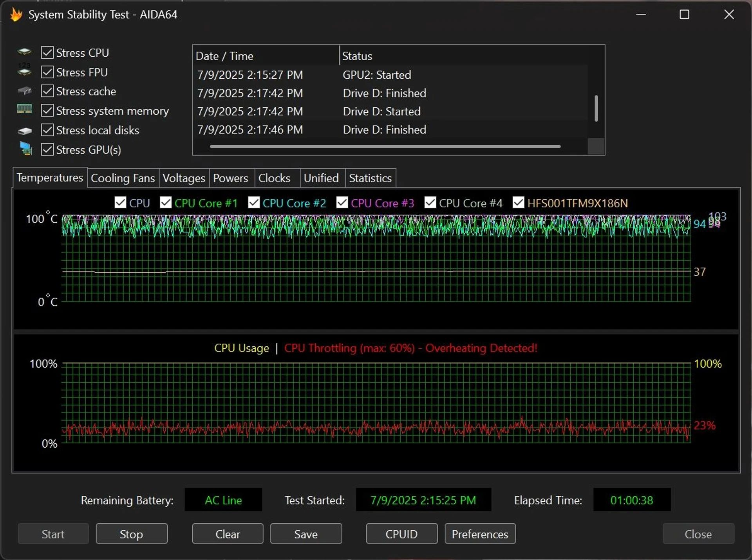Click the 23% throttling value label

tap(705, 425)
